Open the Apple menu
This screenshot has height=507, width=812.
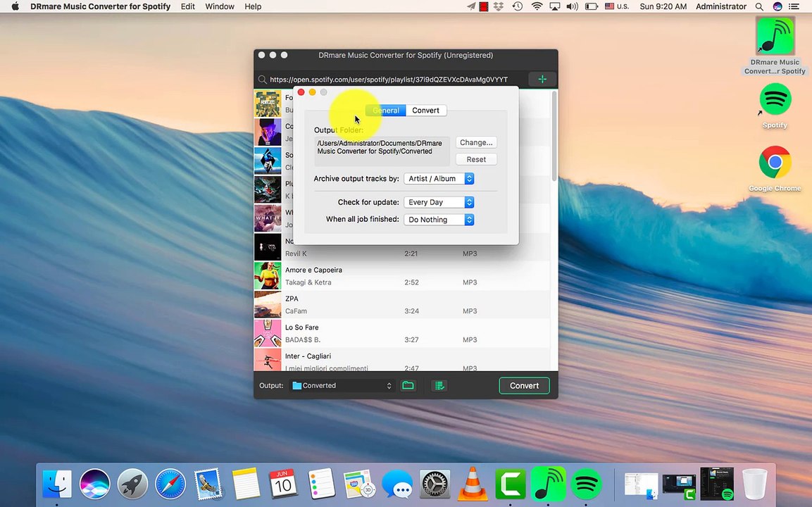click(15, 7)
